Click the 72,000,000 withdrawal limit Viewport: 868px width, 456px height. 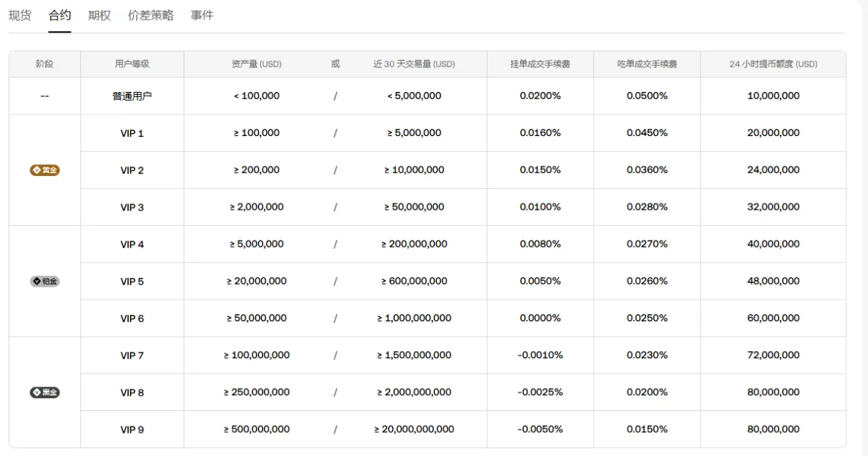coord(773,355)
